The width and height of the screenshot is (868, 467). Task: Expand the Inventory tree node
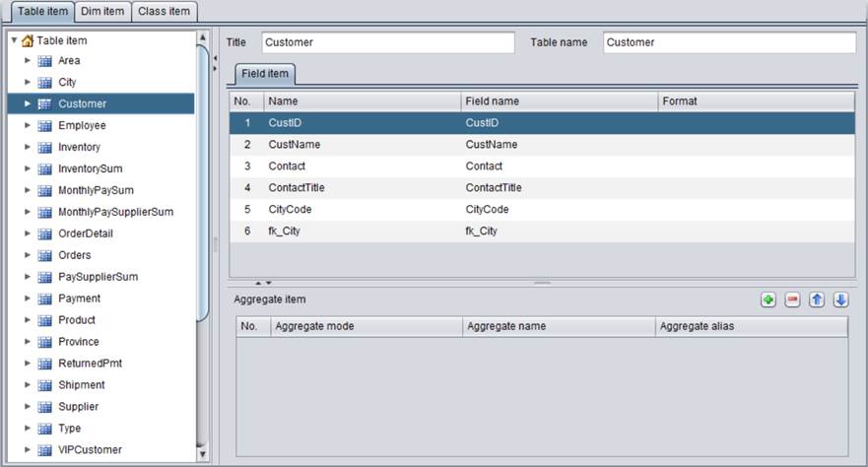tap(28, 148)
